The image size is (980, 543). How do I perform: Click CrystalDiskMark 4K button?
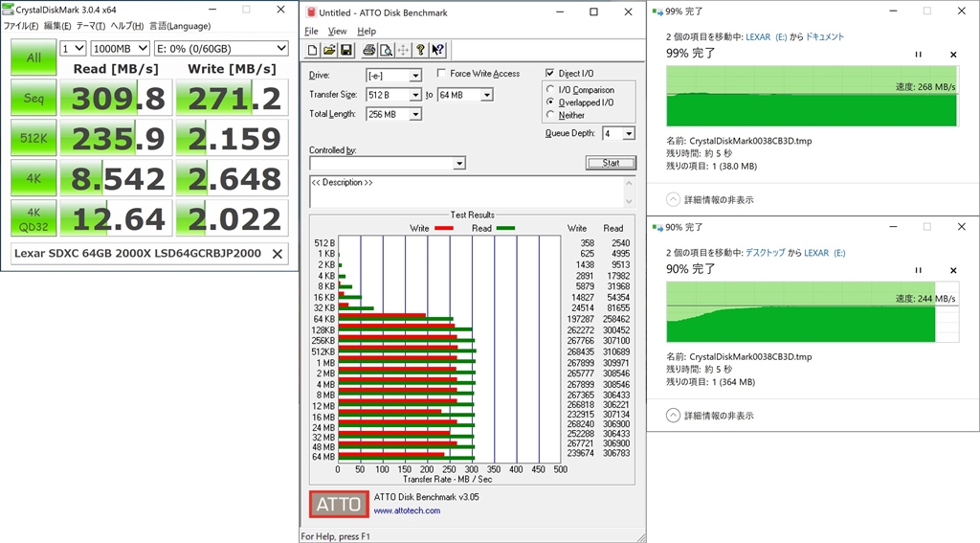[33, 178]
